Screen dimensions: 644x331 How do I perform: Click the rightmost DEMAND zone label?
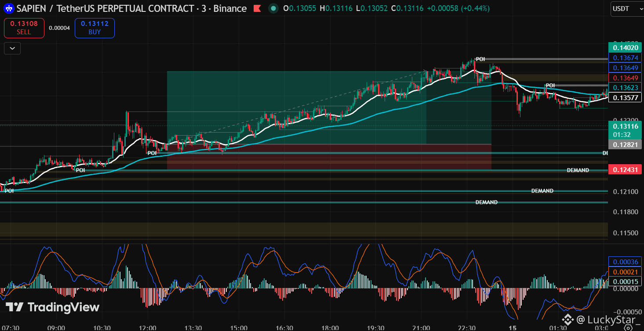point(578,170)
